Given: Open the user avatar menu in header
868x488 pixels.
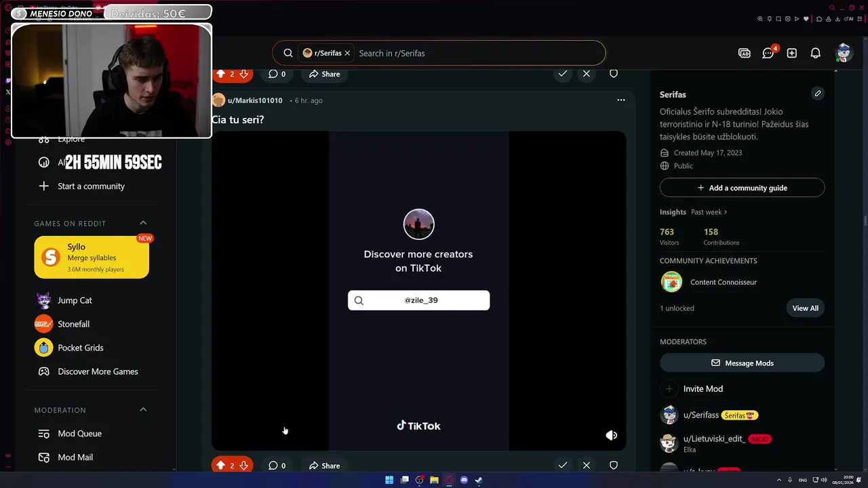Looking at the screenshot, I should (x=844, y=53).
